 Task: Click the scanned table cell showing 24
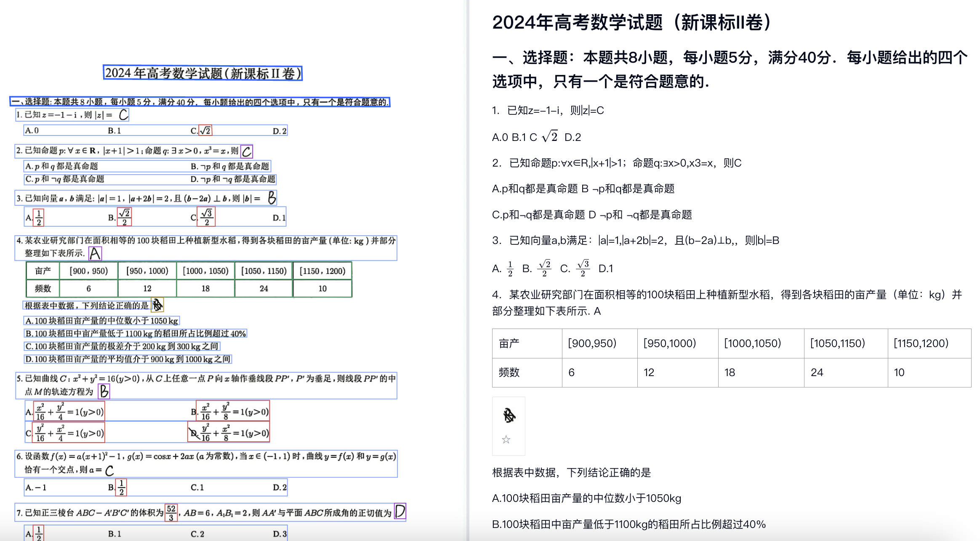(264, 289)
